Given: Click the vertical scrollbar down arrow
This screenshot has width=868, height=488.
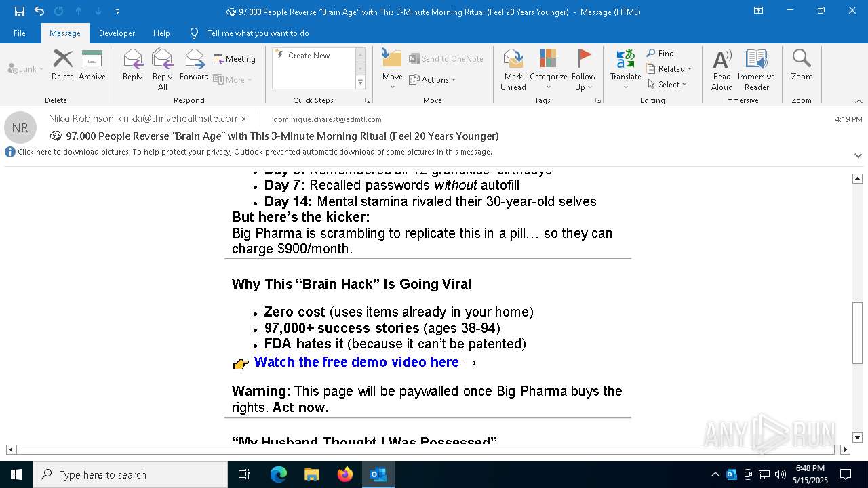Looking at the screenshot, I should pos(857,438).
